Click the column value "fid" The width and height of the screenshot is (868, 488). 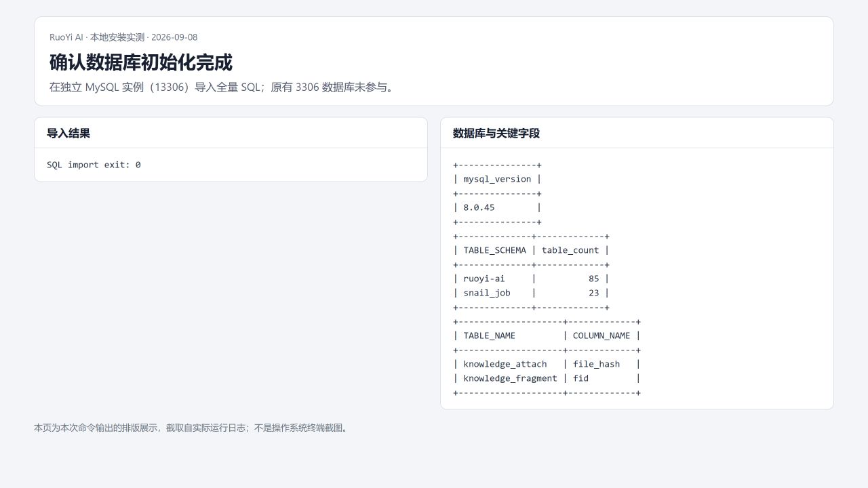(580, 378)
